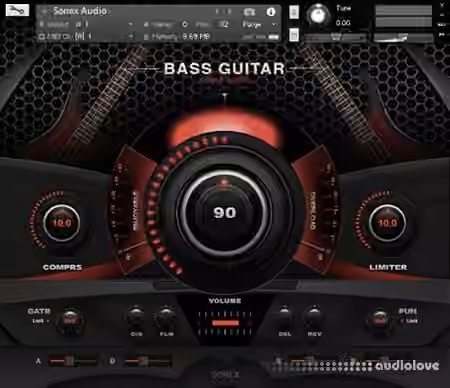This screenshot has height=388, width=450.
Task: Toggle the Mute button in header
Action: click(294, 34)
